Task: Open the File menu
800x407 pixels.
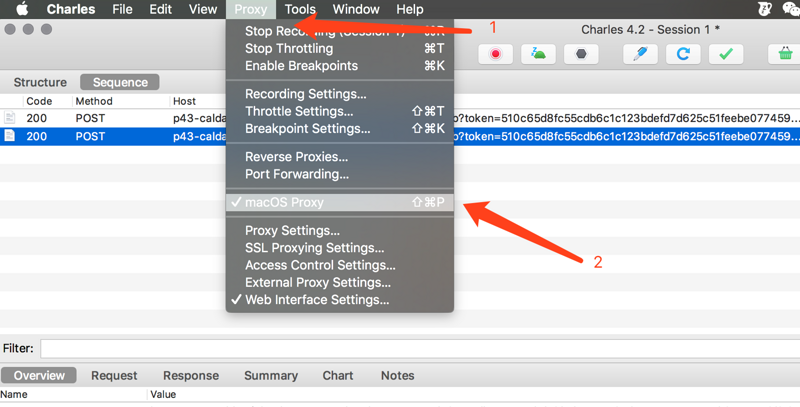Action: tap(122, 9)
